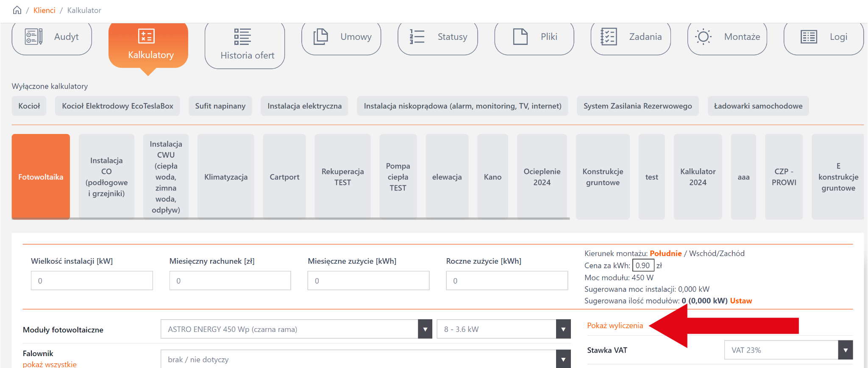Expand the Stawka VAT dropdown
Image resolution: width=868 pixels, height=368 pixels.
click(x=845, y=350)
